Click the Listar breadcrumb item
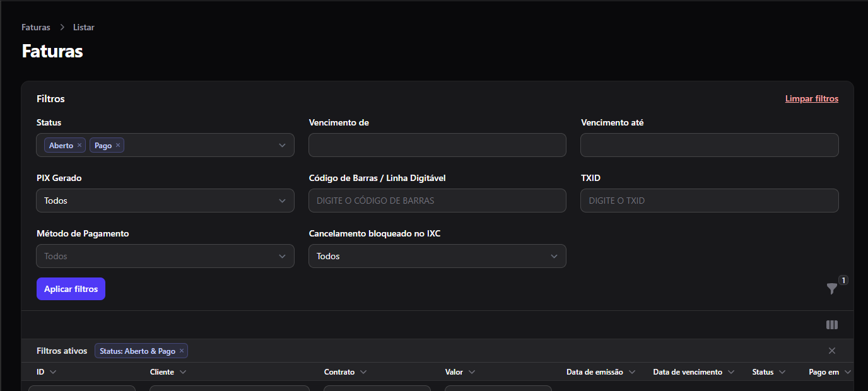Image resolution: width=868 pixels, height=391 pixels. [x=84, y=27]
